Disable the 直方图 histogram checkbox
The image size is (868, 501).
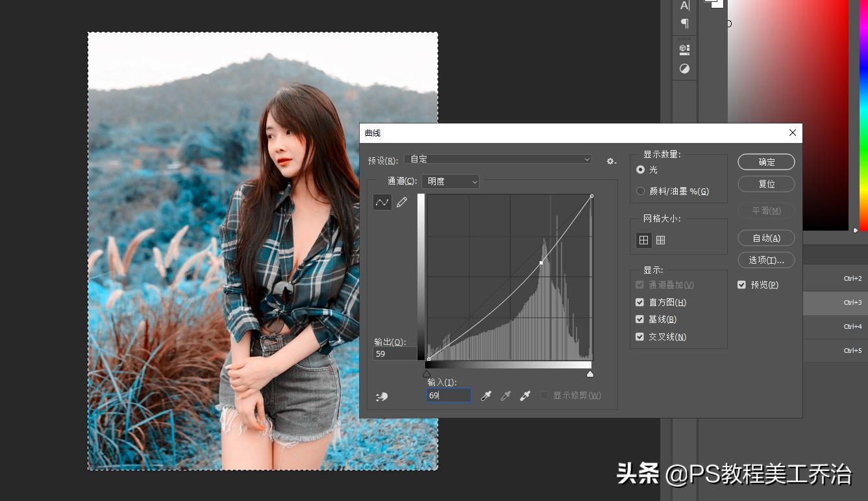point(639,302)
